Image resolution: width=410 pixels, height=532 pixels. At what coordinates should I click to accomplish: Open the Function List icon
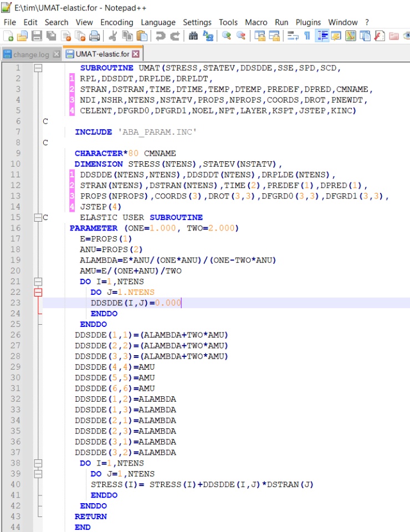pyautogui.click(x=380, y=35)
